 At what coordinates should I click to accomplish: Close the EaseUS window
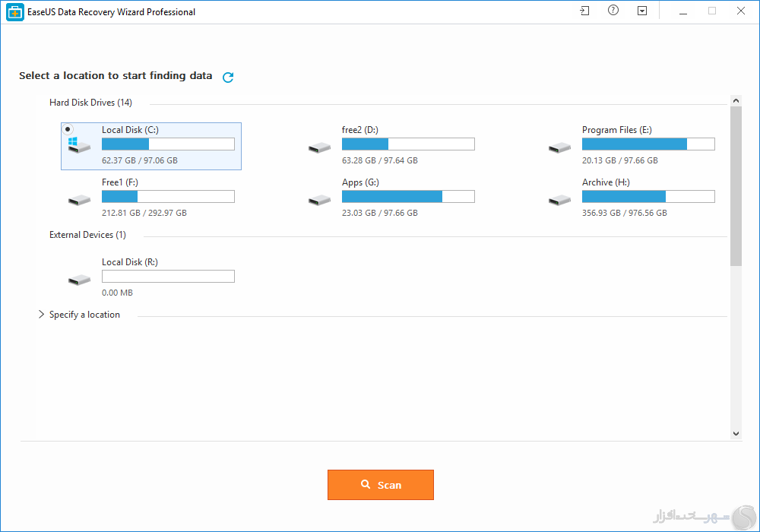pyautogui.click(x=740, y=11)
